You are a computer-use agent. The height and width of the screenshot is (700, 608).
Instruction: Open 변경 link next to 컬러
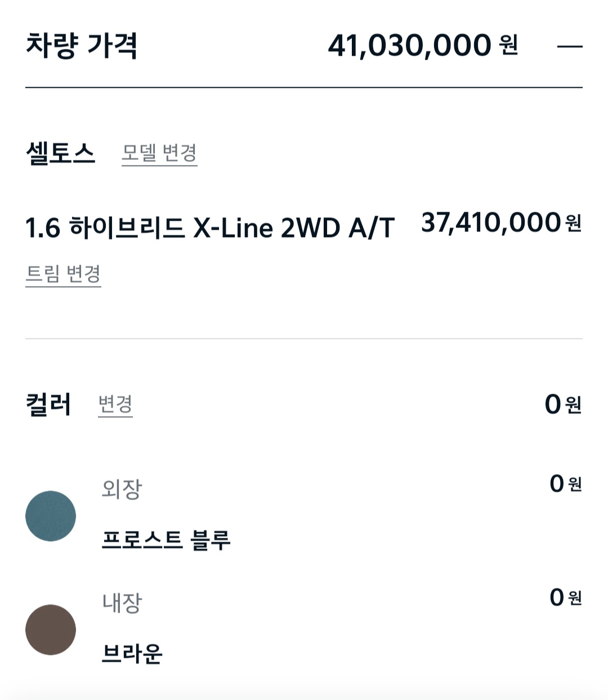click(115, 404)
